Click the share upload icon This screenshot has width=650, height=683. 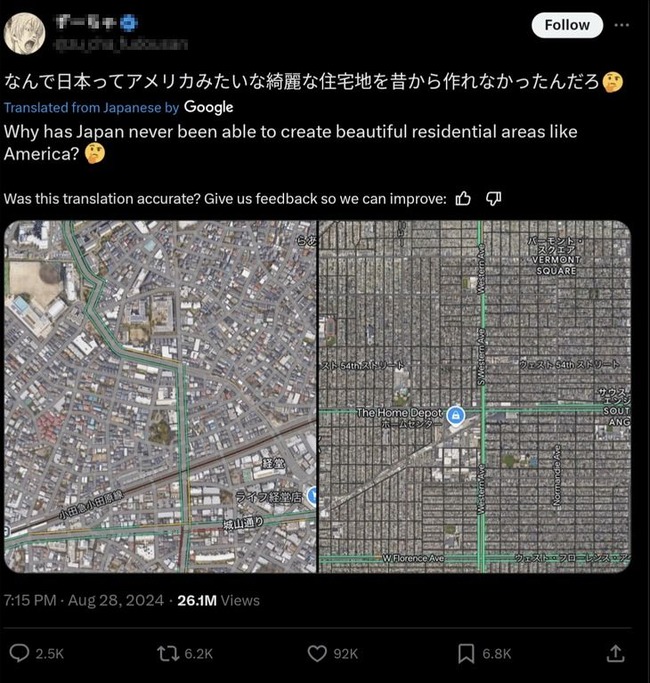click(615, 653)
